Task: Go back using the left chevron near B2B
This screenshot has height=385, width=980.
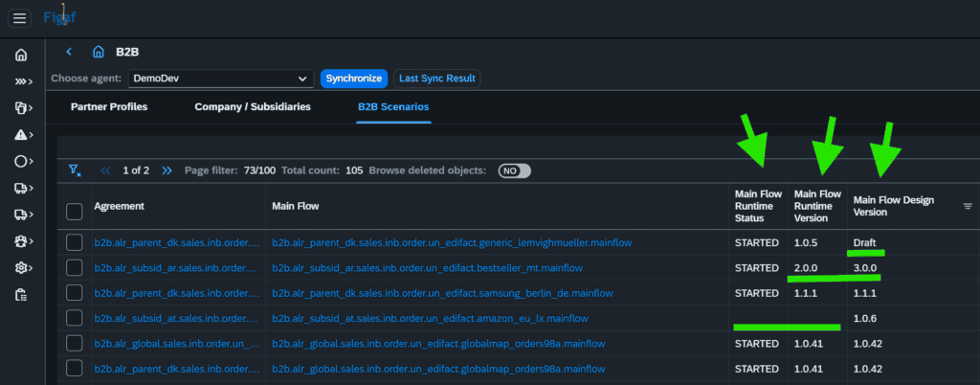Action: point(69,52)
